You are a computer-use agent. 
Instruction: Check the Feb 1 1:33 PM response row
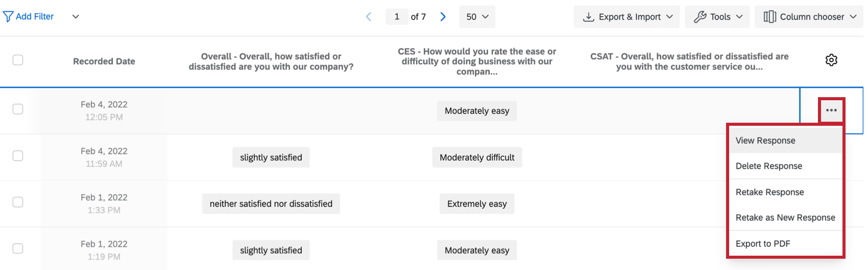18,202
